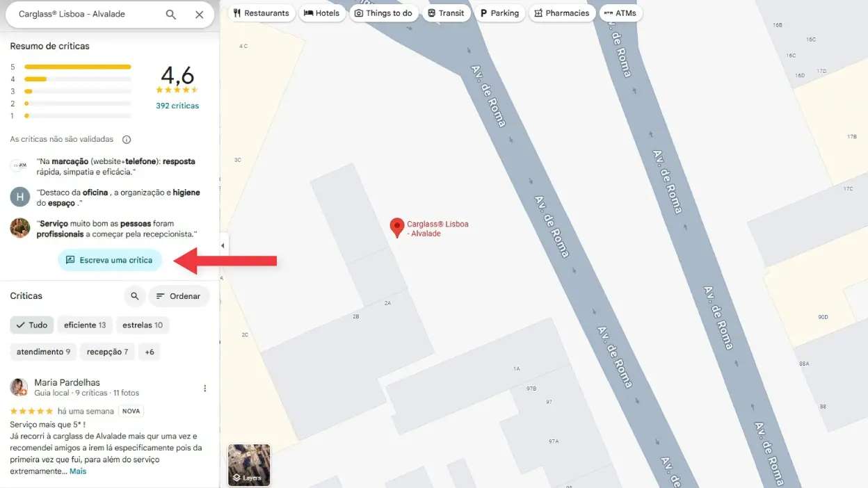The height and width of the screenshot is (488, 868).
Task: Collapse the side panel with the arrow
Action: (x=223, y=245)
